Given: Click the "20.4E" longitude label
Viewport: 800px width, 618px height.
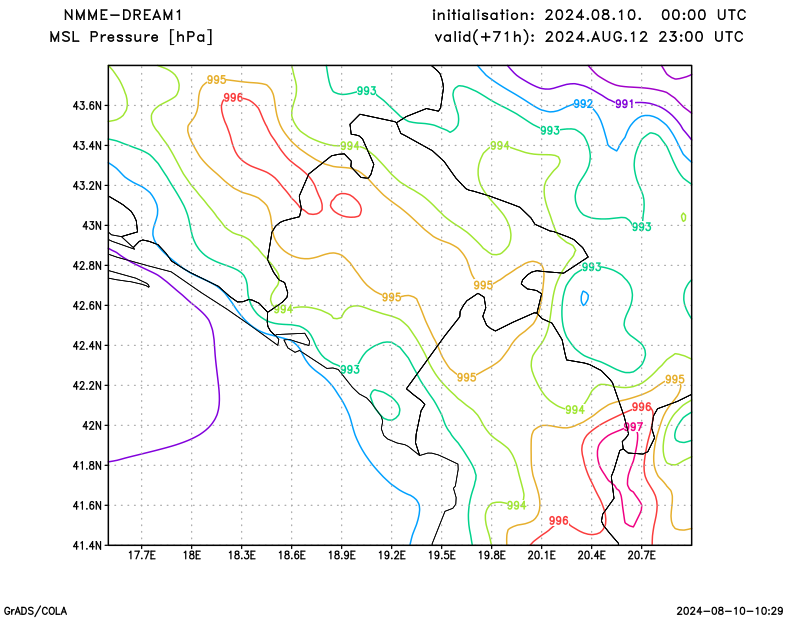Looking at the screenshot, I should [591, 555].
